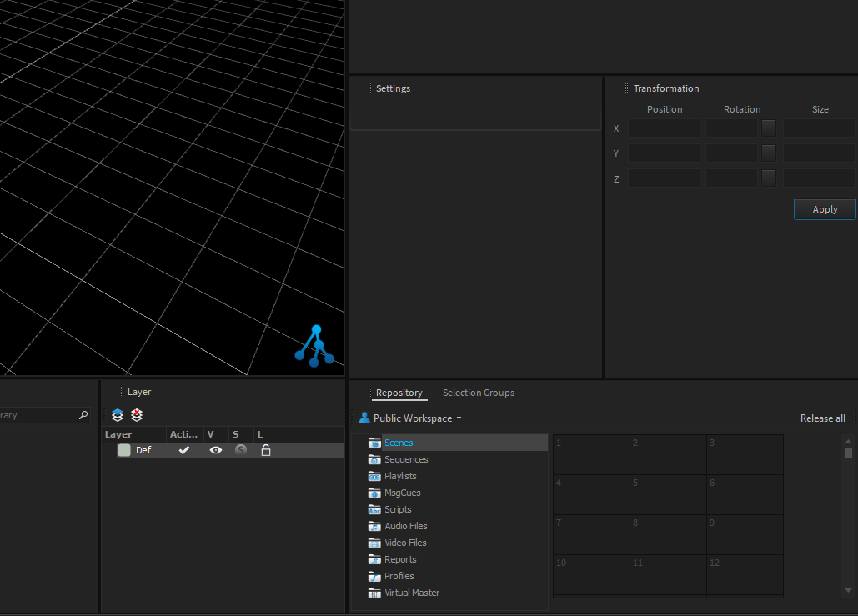Click the Apply button in Transformation
Viewport: 858px width, 616px height.
[x=825, y=209]
